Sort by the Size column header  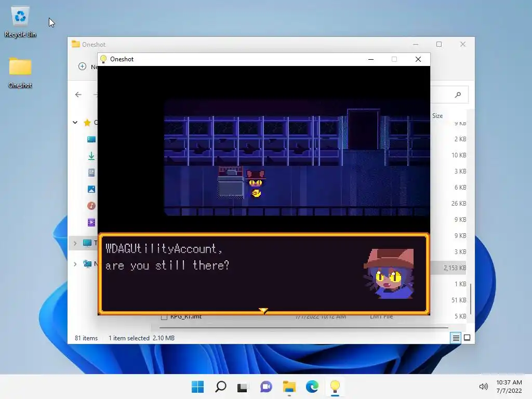coord(437,116)
